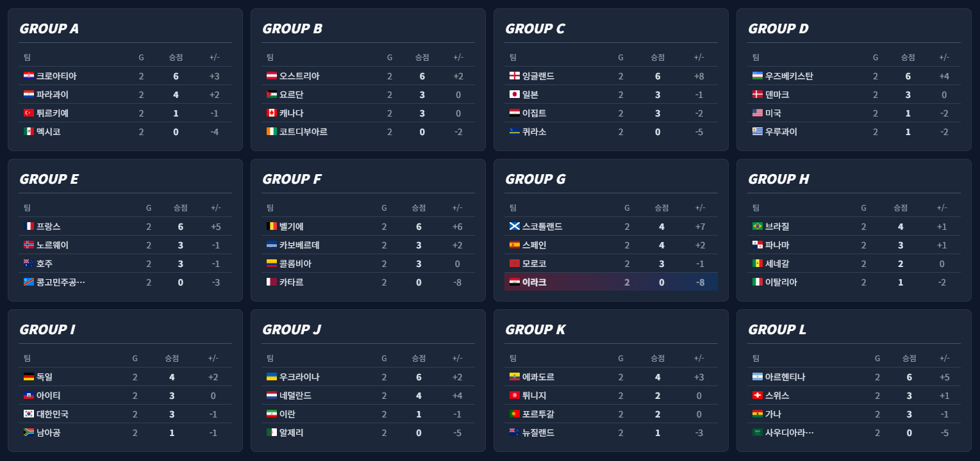Select the 콩고민주공… truncated team name
The height and width of the screenshot is (461, 980).
tap(60, 282)
